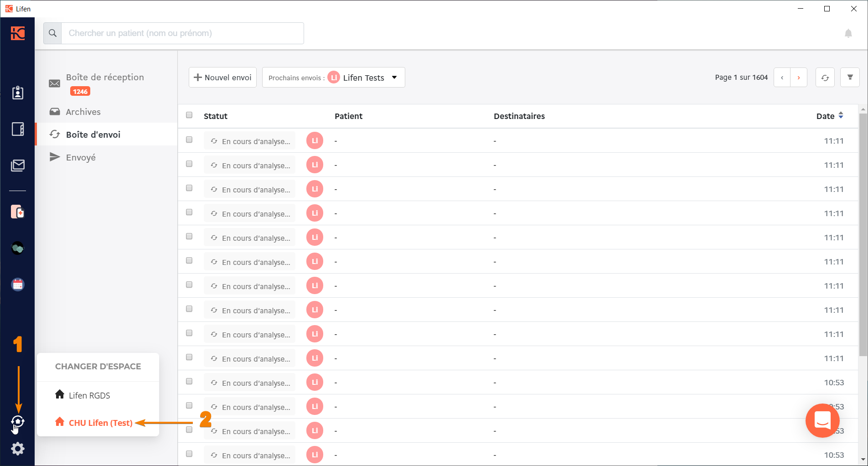Click the LI avatar in the first 10:53 row
The height and width of the screenshot is (466, 868).
click(315, 383)
